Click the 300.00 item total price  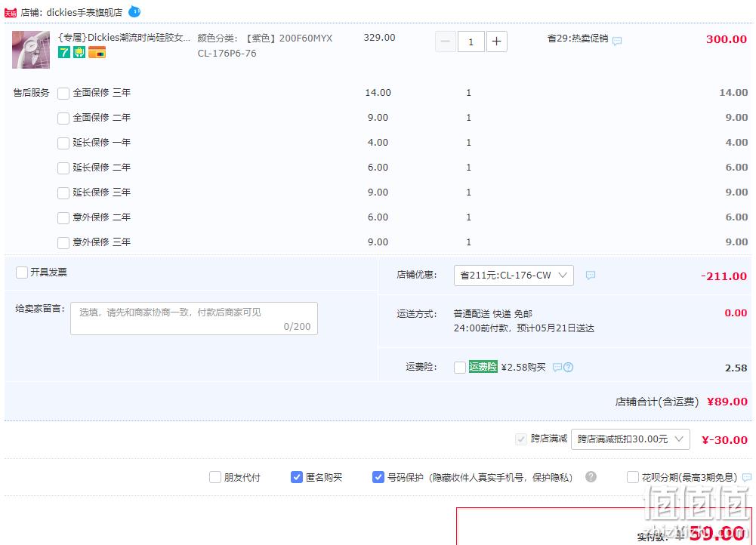tap(727, 39)
